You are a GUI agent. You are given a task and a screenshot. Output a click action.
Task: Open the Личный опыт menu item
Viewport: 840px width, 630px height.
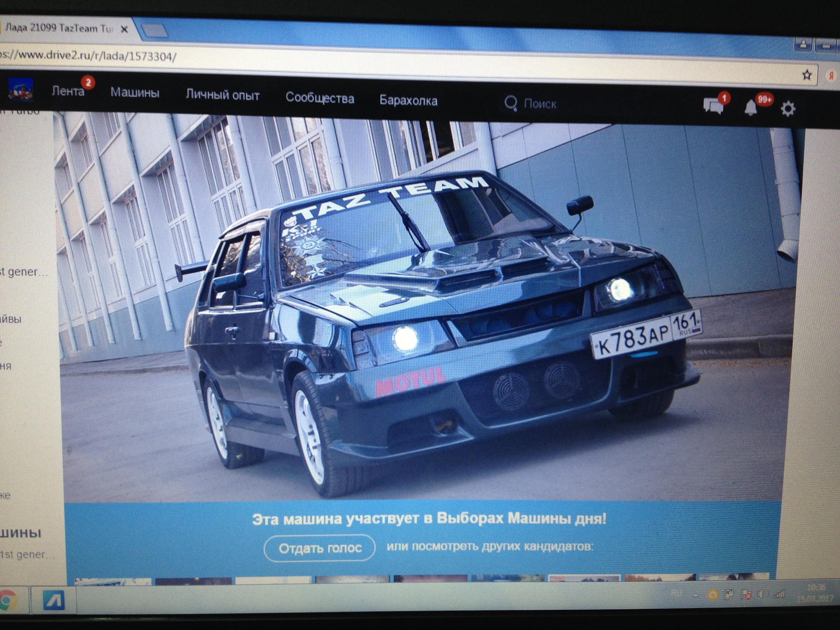(223, 95)
